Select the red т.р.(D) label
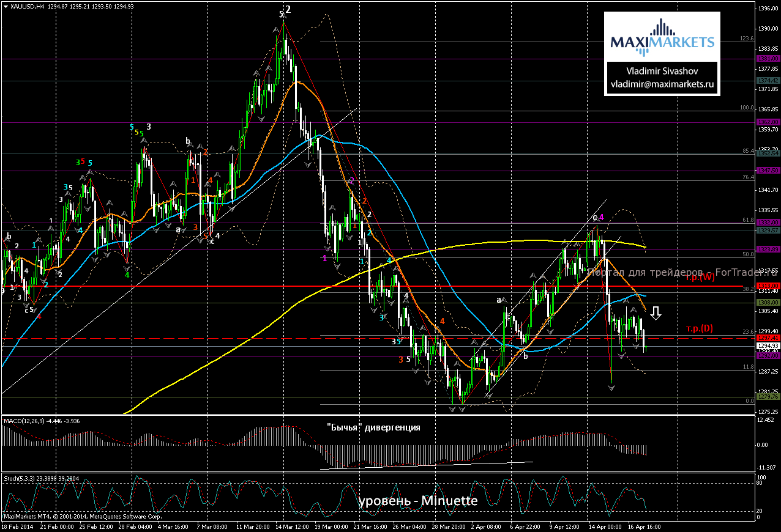Screen dimensions: 781x532 pyautogui.click(x=699, y=328)
